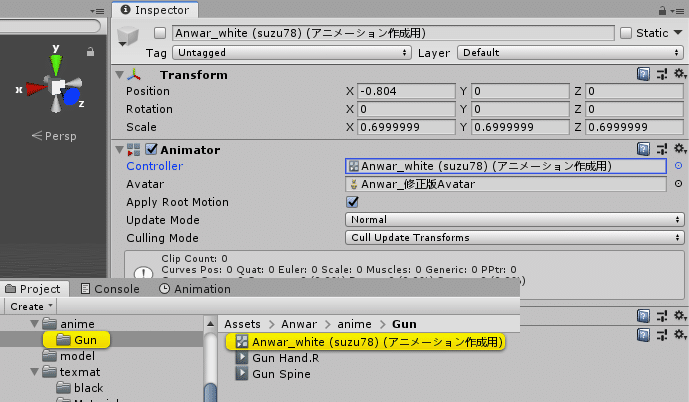This screenshot has height=402, width=689.
Task: Click the Project tree scrollbar thumb
Action: 210,392
